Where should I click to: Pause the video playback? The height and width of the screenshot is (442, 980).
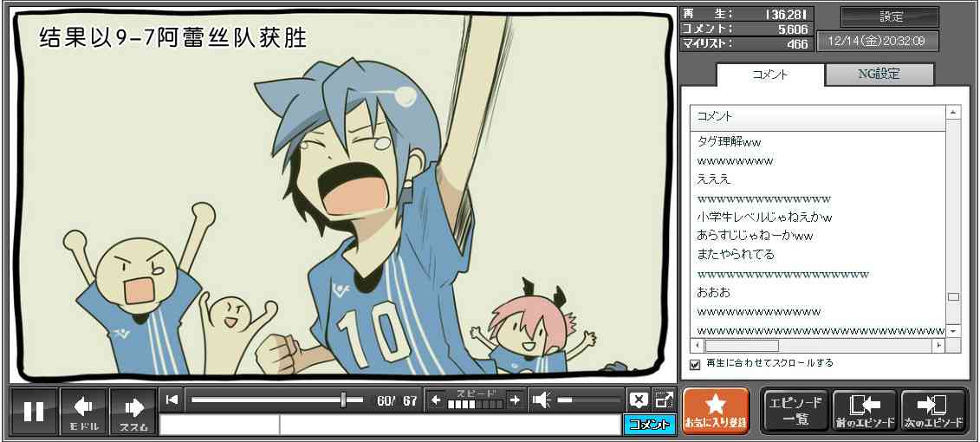pos(34,412)
